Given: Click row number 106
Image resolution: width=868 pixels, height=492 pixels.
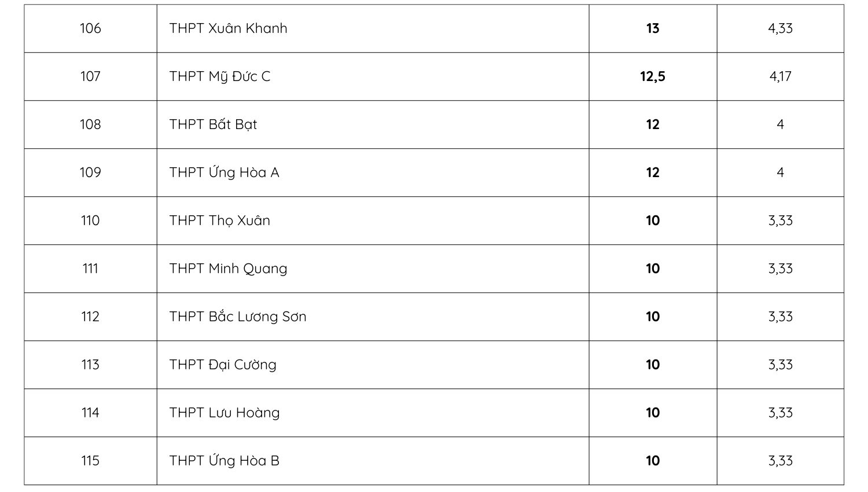Looking at the screenshot, I should [90, 28].
